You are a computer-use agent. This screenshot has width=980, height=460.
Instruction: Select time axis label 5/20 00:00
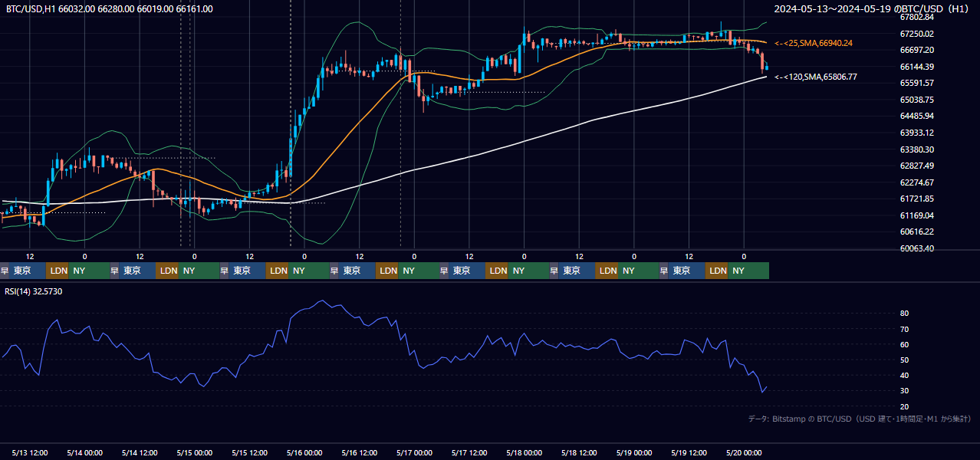click(744, 452)
